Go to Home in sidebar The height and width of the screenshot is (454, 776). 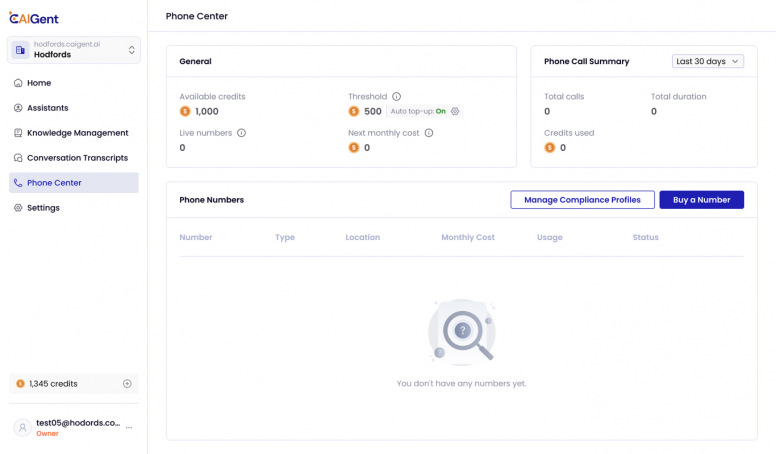tap(39, 83)
